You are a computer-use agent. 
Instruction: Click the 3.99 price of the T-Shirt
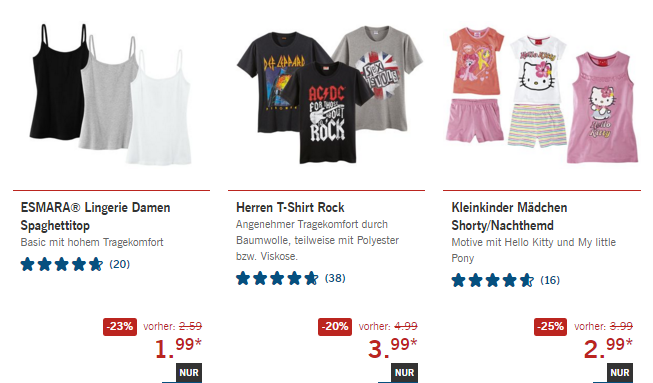click(393, 348)
